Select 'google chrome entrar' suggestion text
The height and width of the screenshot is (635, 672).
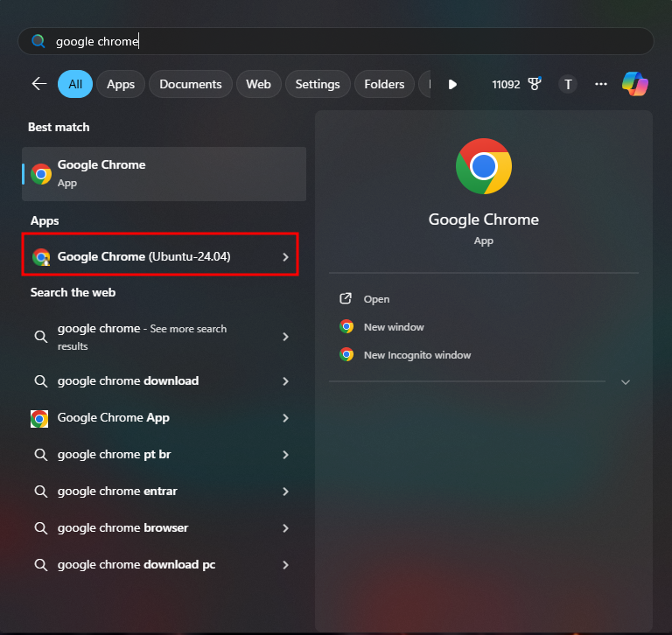[117, 492]
